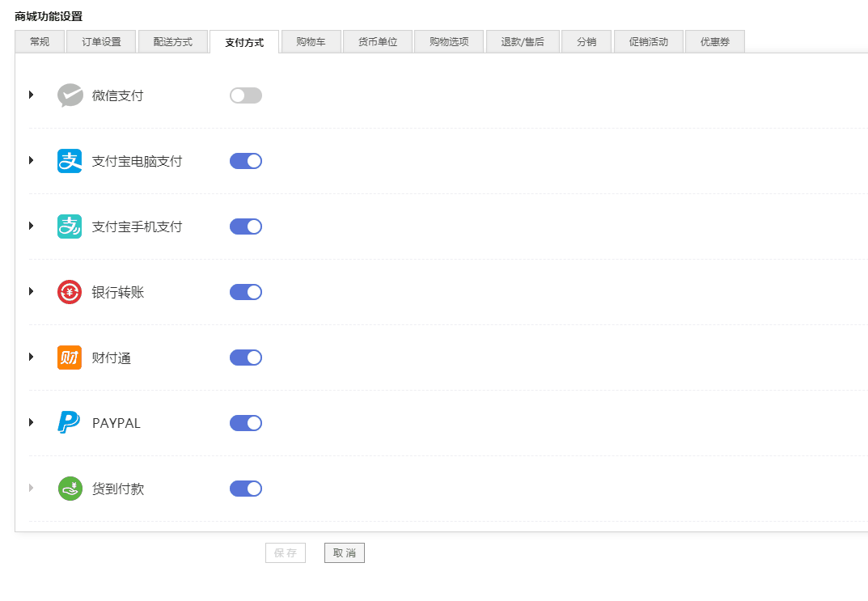The width and height of the screenshot is (868, 601).
Task: Switch to the 优惠券 tab
Action: click(714, 41)
